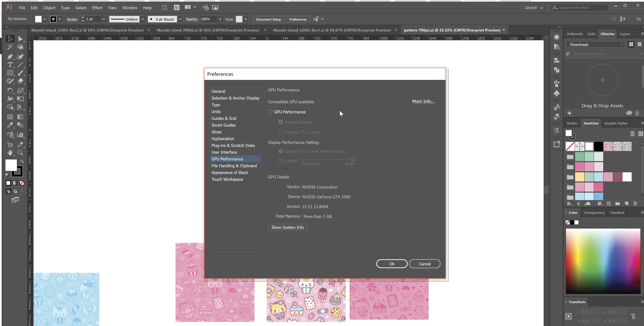
Task: Pick the Eyedropper tool
Action: [10, 125]
